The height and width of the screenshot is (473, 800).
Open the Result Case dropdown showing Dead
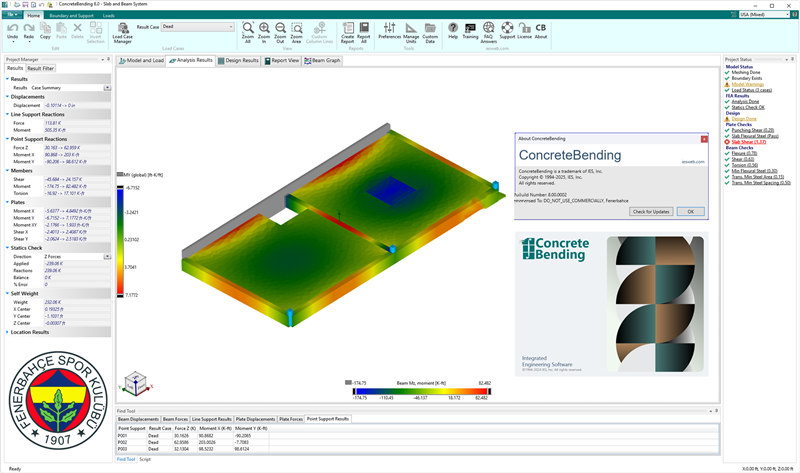point(198,27)
